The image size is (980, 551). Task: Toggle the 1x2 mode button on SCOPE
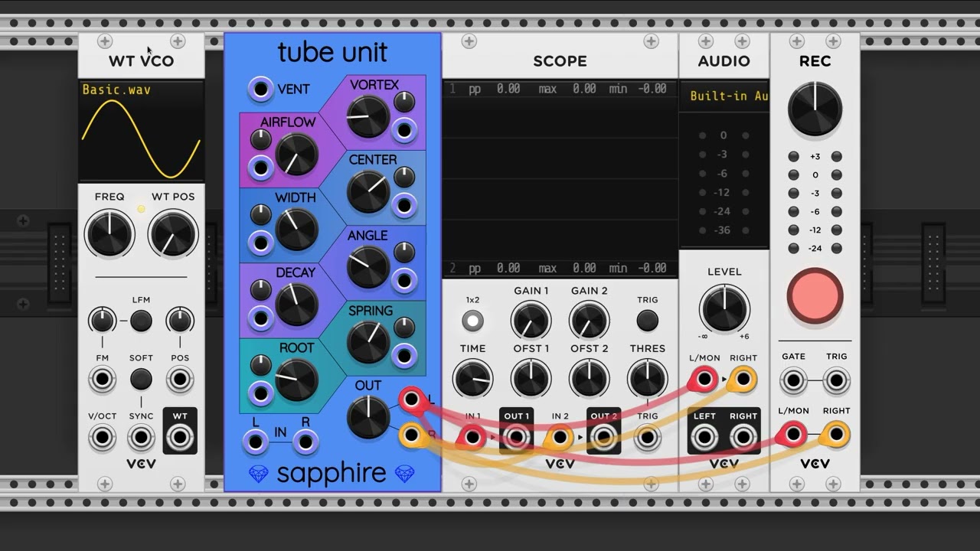472,321
